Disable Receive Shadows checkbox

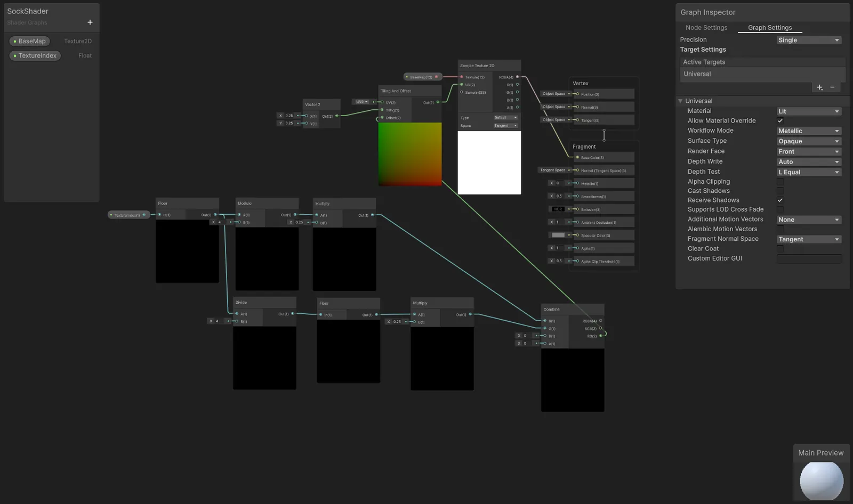[780, 200]
